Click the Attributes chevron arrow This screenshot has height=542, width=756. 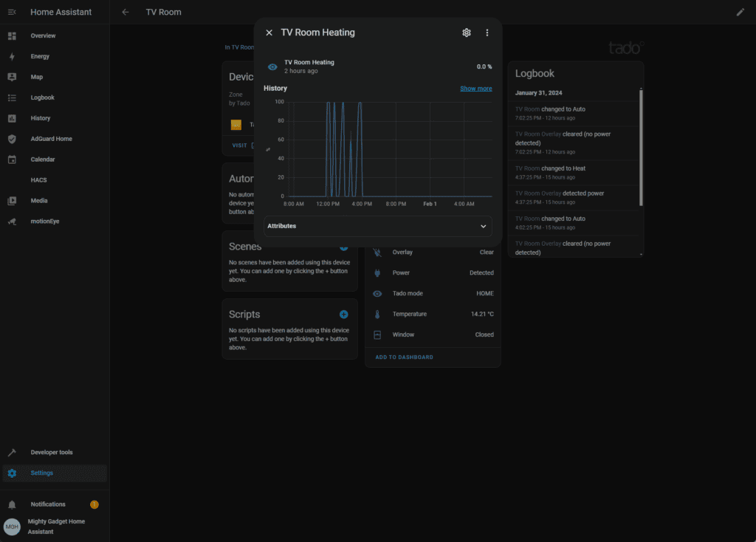tap(484, 226)
